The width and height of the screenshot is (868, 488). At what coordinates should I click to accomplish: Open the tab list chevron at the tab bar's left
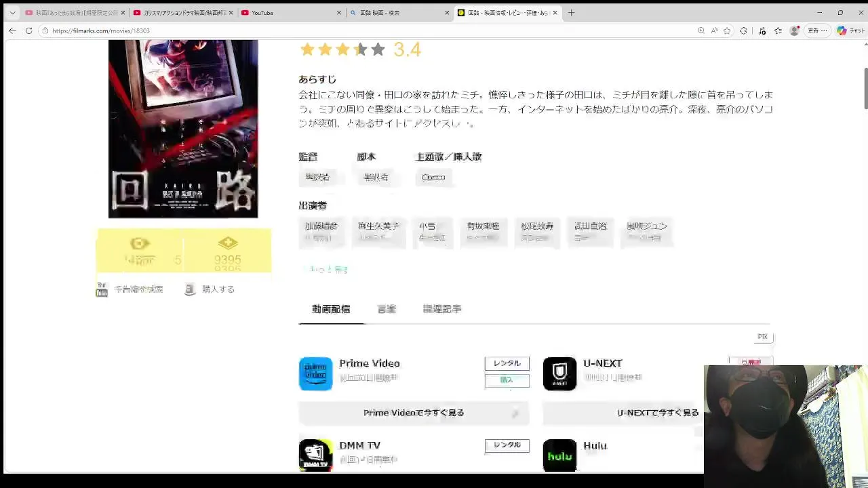click(12, 13)
